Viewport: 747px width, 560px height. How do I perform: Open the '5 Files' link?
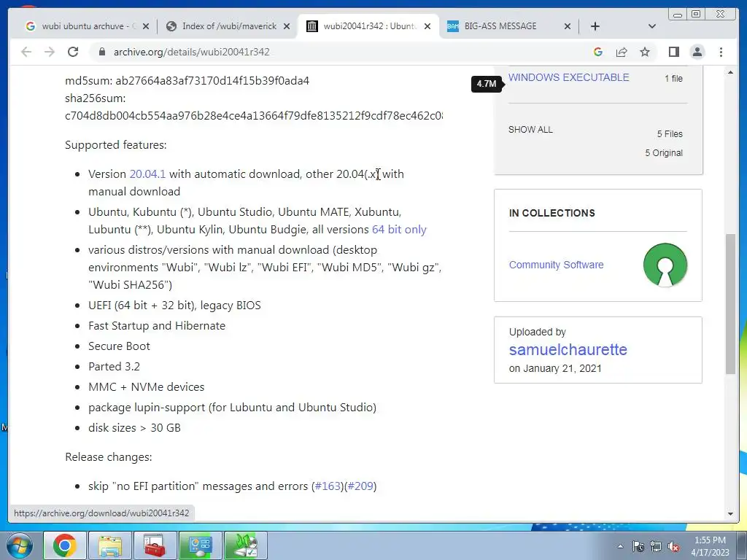[x=670, y=134]
